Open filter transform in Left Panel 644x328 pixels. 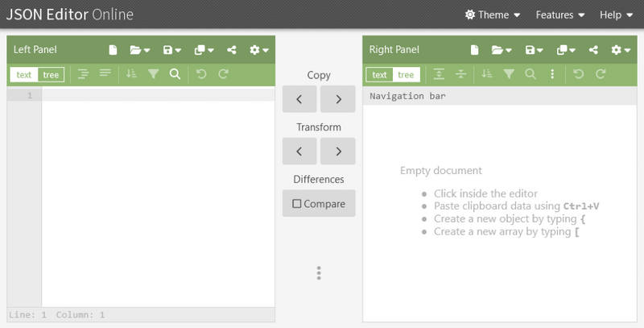[x=153, y=74]
